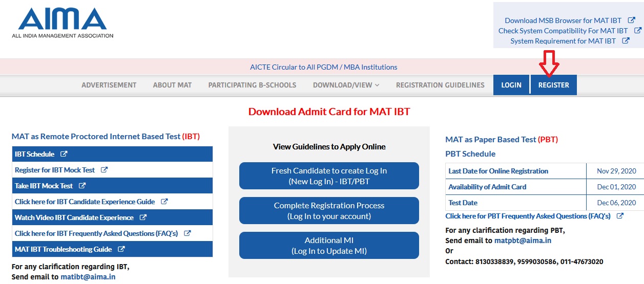Click View Guidelines to Apply Online heading
Viewport: 644px width, 284px height.
coord(329,146)
